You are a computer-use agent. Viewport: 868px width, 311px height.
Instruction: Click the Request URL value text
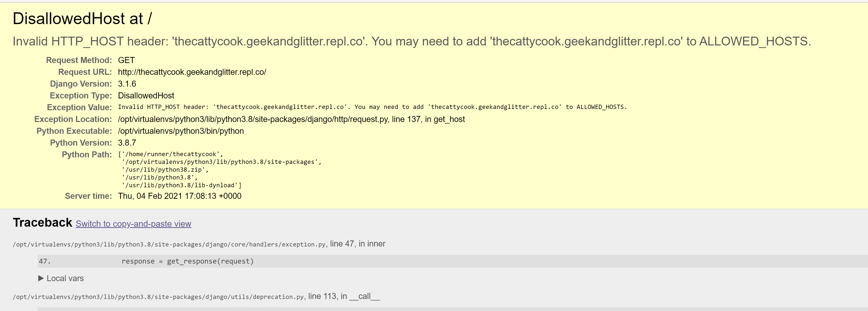pyautogui.click(x=192, y=72)
